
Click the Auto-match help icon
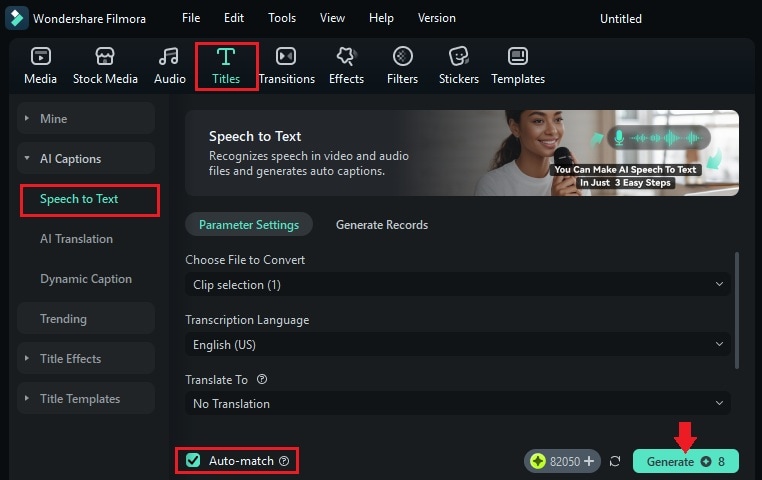coord(284,461)
